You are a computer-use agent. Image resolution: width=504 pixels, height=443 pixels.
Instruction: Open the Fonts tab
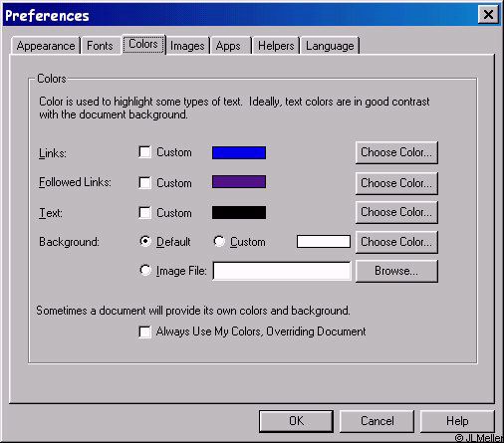point(100,46)
